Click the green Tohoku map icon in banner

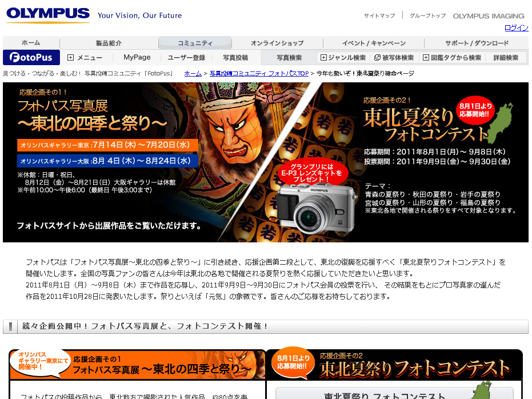point(499,122)
